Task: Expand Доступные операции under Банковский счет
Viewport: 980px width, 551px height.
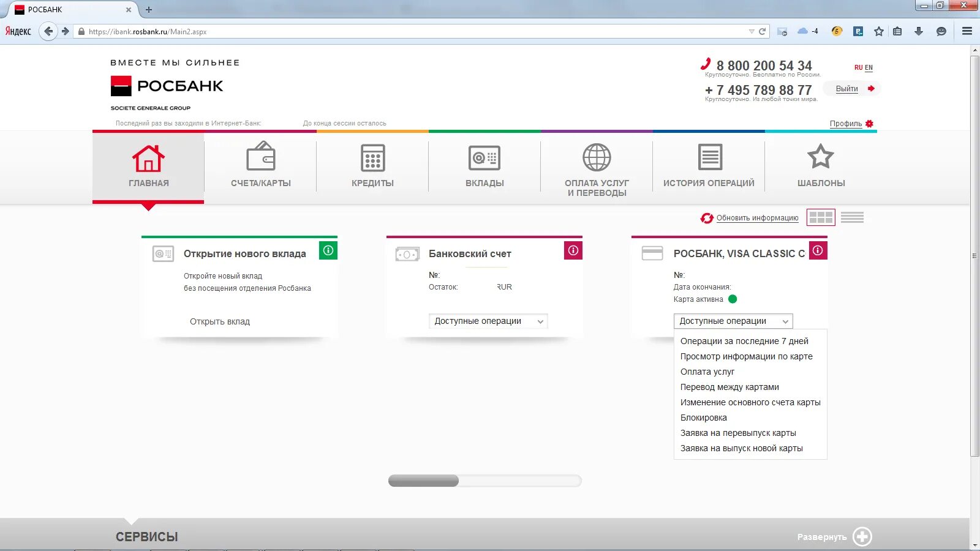Action: (x=488, y=321)
